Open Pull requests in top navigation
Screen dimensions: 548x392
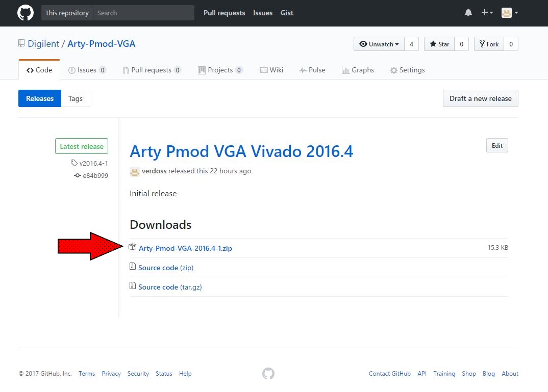point(225,13)
